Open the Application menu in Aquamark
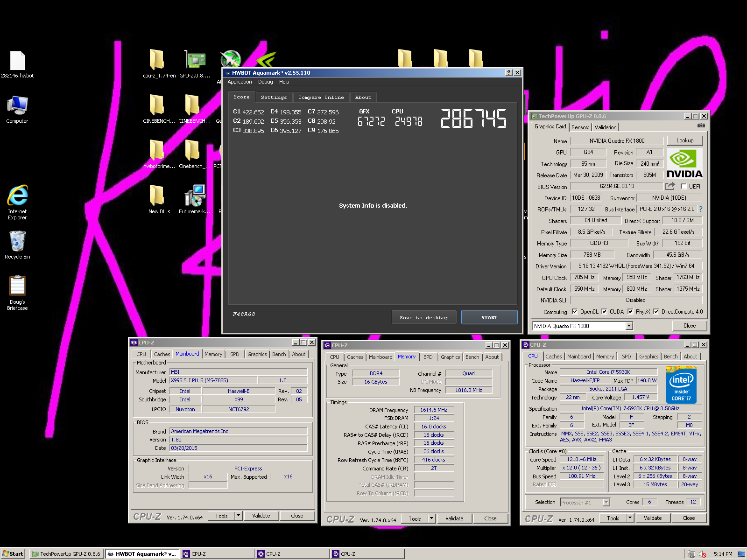The width and height of the screenshot is (747, 560). (x=240, y=82)
